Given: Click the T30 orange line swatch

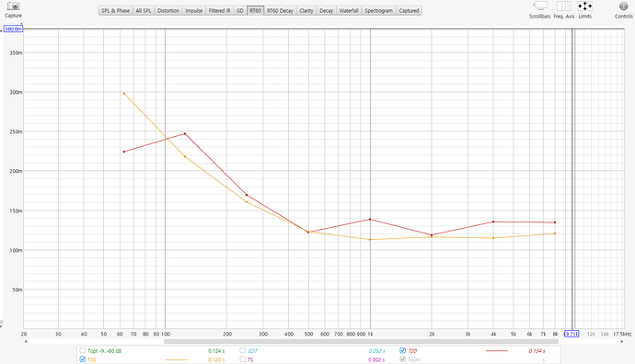Looking at the screenshot, I should point(177,359).
